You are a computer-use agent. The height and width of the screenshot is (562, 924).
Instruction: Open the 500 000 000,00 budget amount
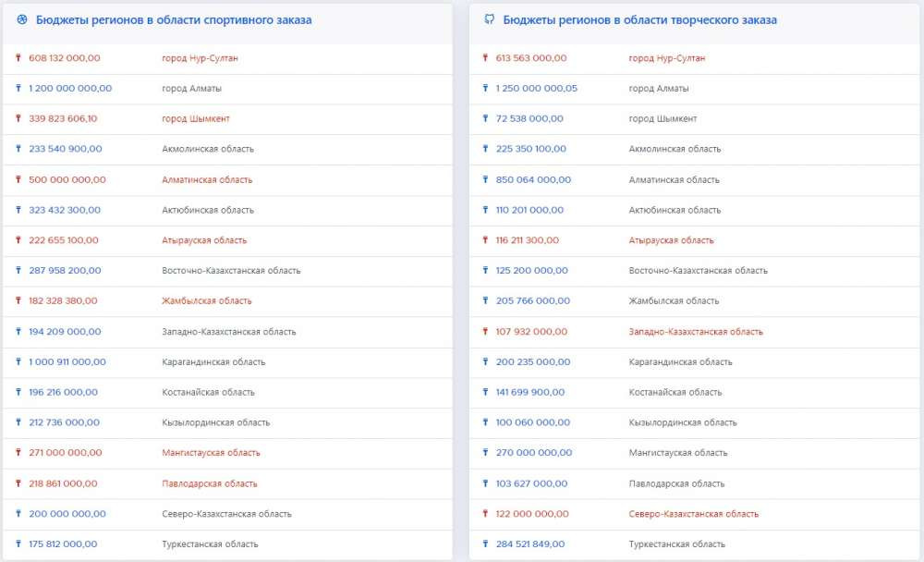67,180
